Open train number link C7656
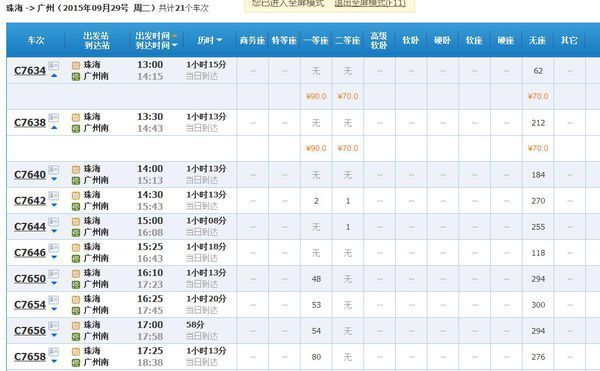600x371 pixels. coord(30,331)
